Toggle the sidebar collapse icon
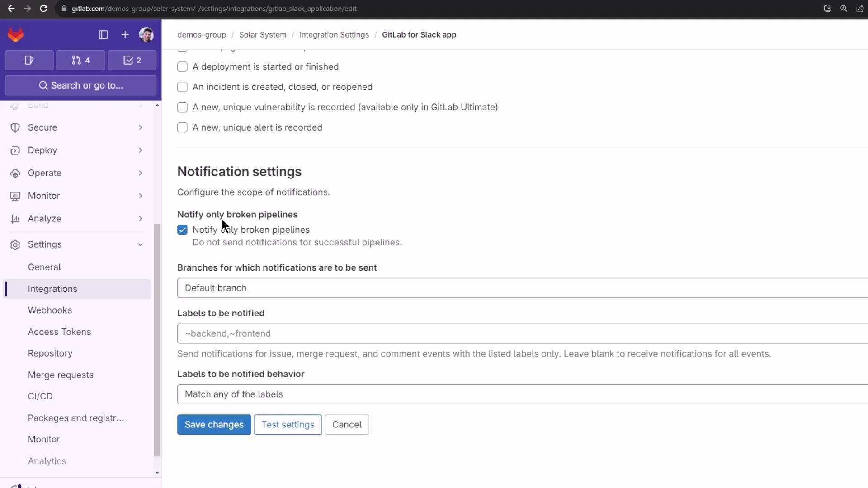Image resolution: width=868 pixels, height=488 pixels. tap(103, 35)
